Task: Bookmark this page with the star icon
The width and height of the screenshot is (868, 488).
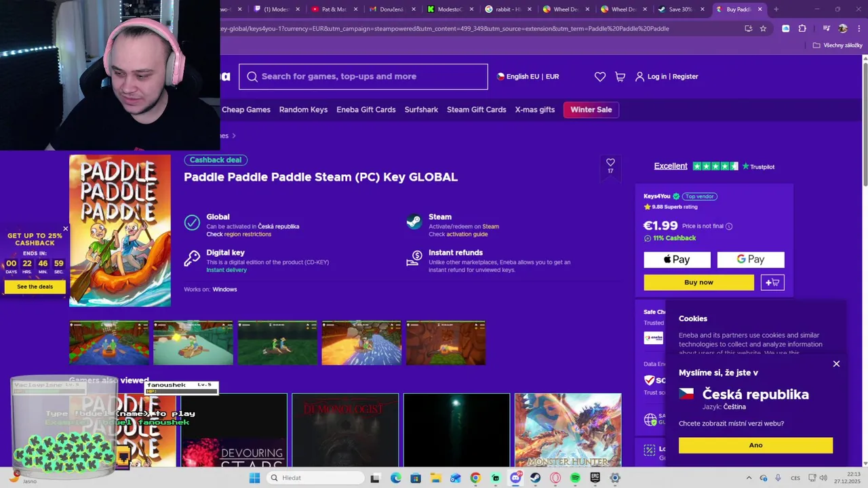Action: coord(763,28)
